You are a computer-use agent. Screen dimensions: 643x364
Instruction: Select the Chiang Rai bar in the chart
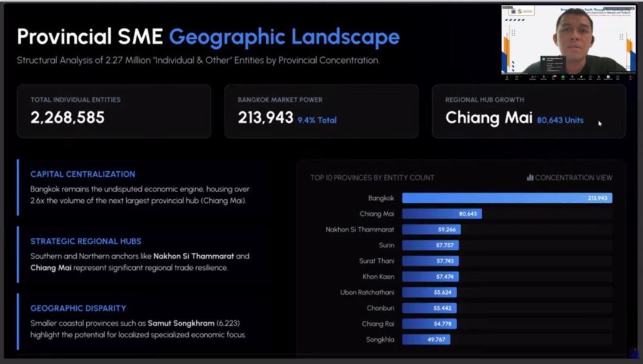point(428,324)
